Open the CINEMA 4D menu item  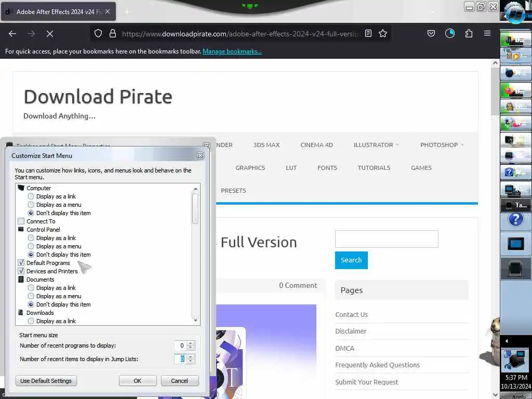click(316, 145)
